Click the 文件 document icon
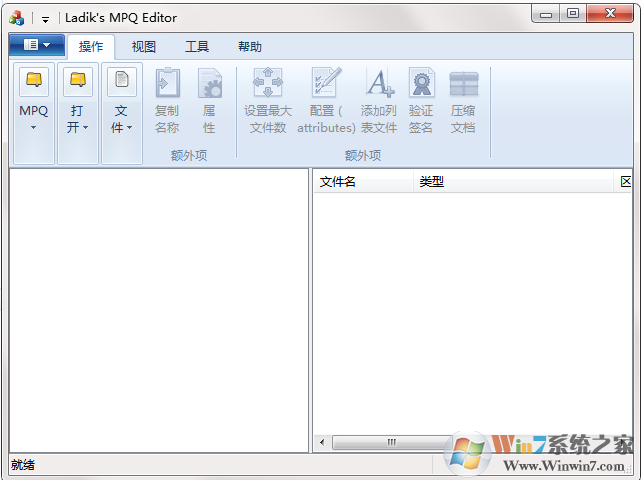 [122, 81]
